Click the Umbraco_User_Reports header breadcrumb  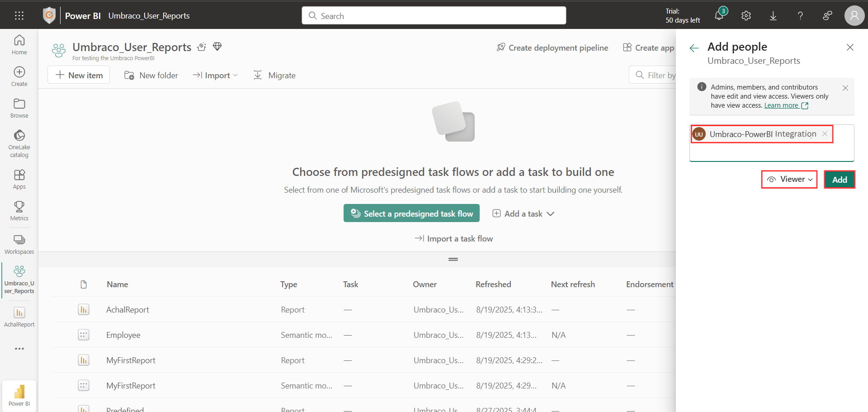[149, 16]
